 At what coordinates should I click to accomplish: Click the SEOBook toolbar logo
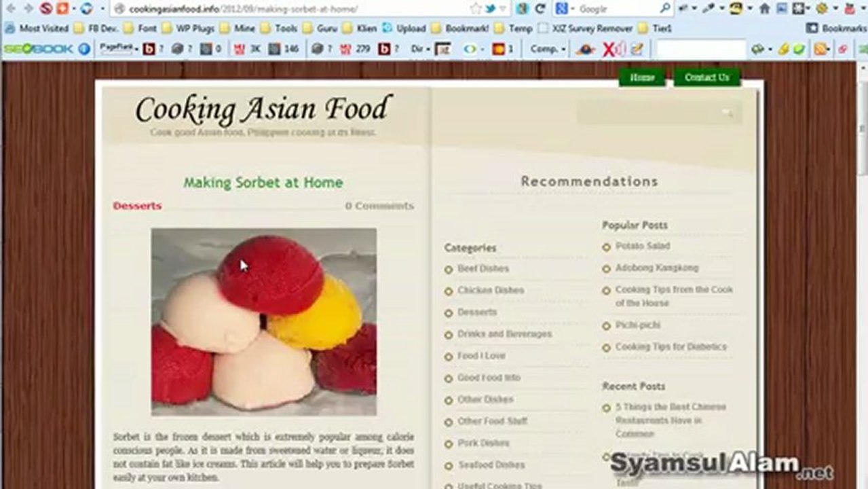[x=37, y=49]
